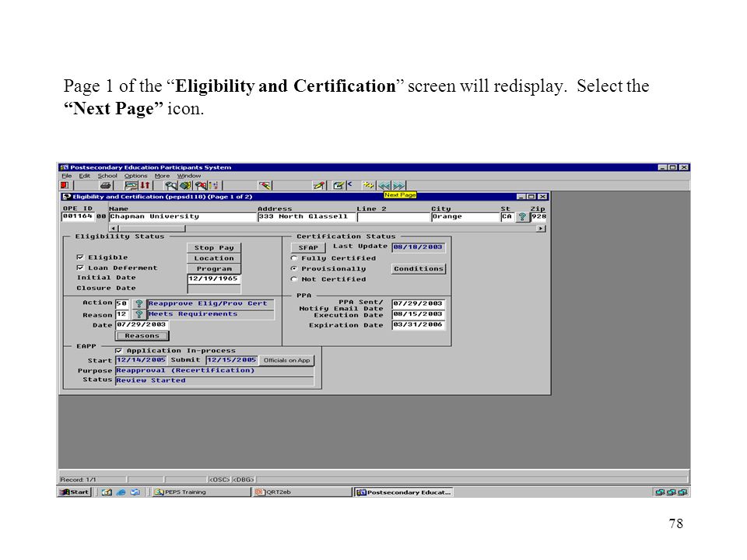Click the Program button
Viewport: 747px width, 560px height.
coord(214,268)
